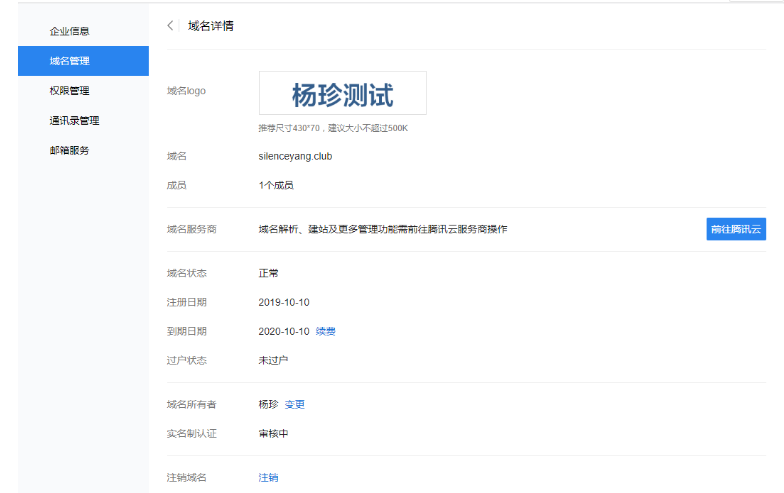Open 企业信息 in the sidebar
This screenshot has height=493, width=784.
tap(69, 31)
